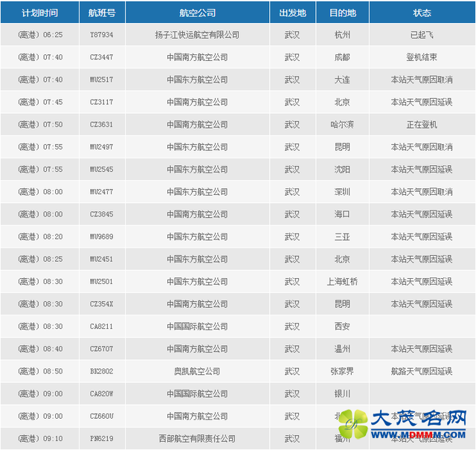Click the 09:10 departure time
The image size is (476, 450).
tap(53, 439)
